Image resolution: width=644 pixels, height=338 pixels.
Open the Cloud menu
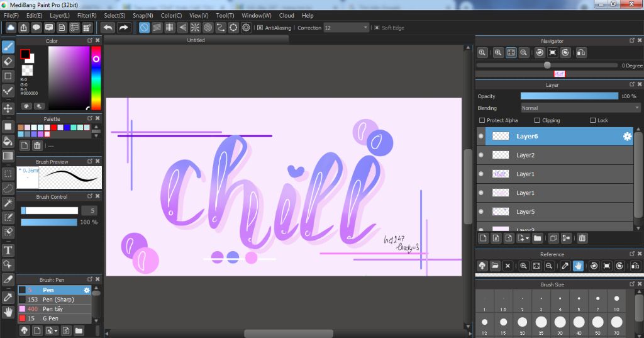286,15
